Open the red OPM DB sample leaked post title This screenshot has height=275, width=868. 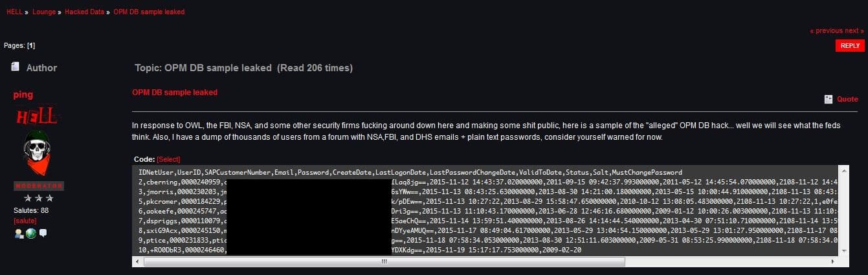pyautogui.click(x=175, y=93)
